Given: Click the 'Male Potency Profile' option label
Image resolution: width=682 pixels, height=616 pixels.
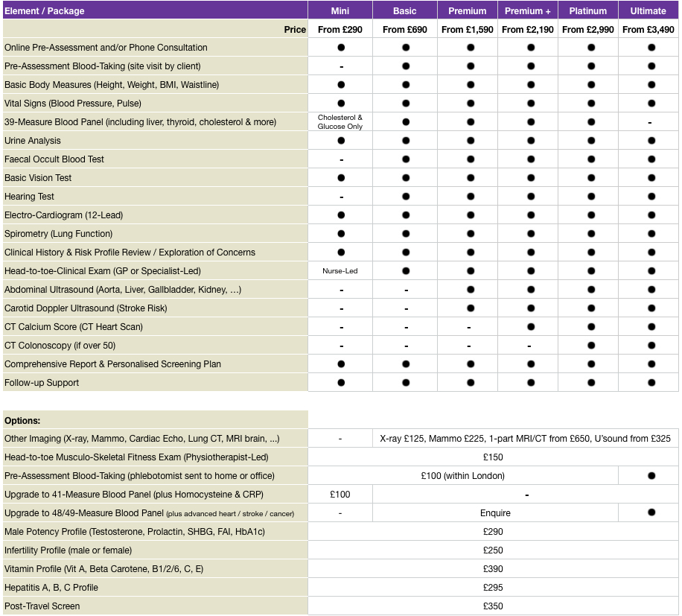Looking at the screenshot, I should click(x=135, y=532).
